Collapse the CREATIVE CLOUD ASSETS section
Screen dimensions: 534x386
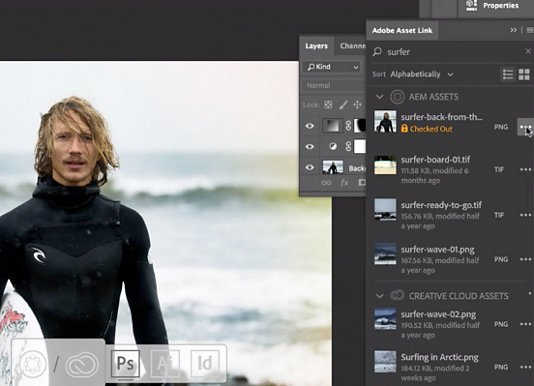(x=379, y=296)
